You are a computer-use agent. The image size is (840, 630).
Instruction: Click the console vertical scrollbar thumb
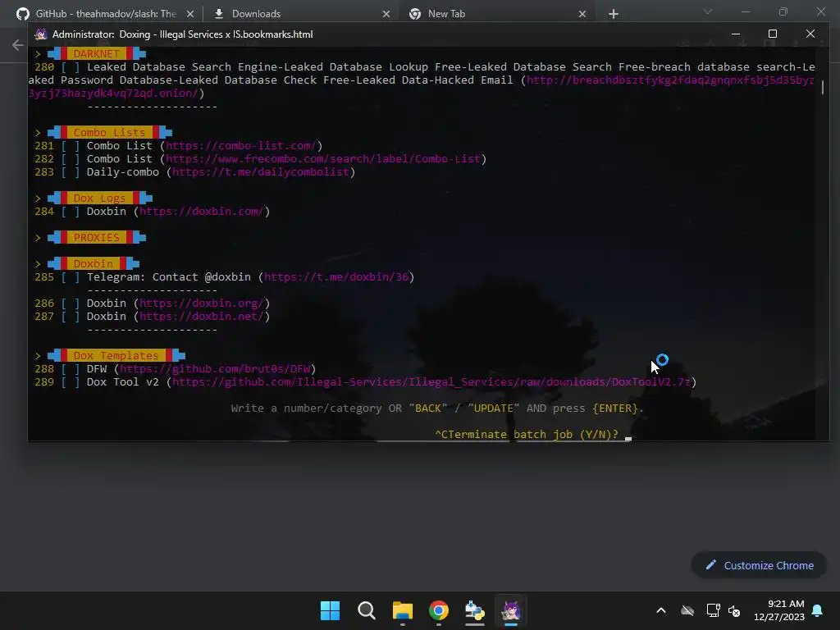pos(822,87)
